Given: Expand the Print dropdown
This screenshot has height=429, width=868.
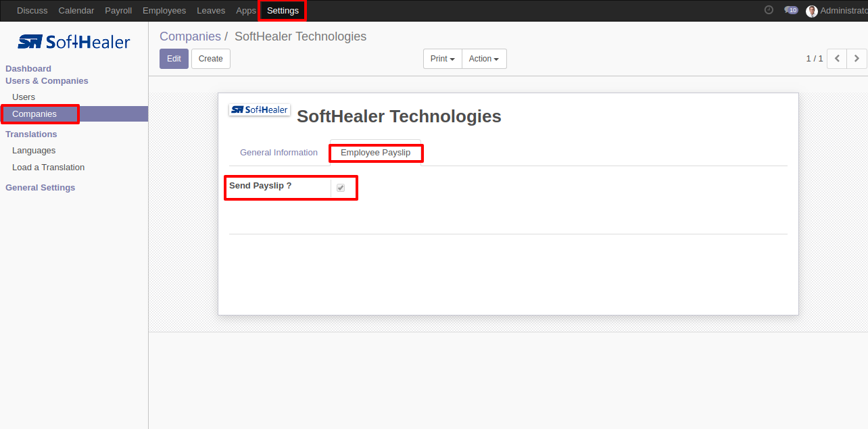Looking at the screenshot, I should (x=443, y=59).
